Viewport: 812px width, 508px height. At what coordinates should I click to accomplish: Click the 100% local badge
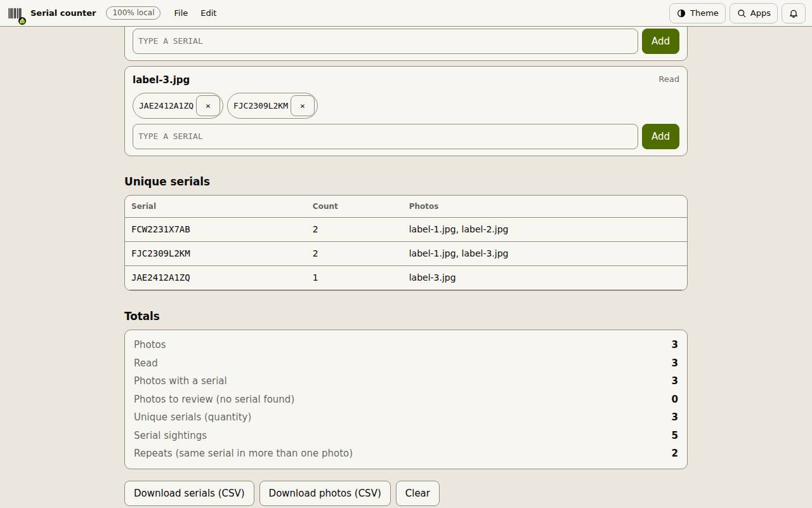click(133, 13)
